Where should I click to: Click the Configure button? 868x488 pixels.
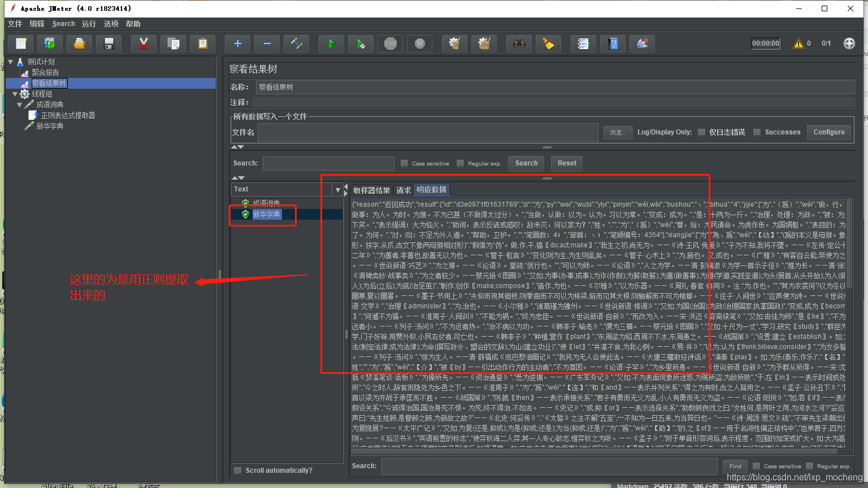tap(829, 132)
